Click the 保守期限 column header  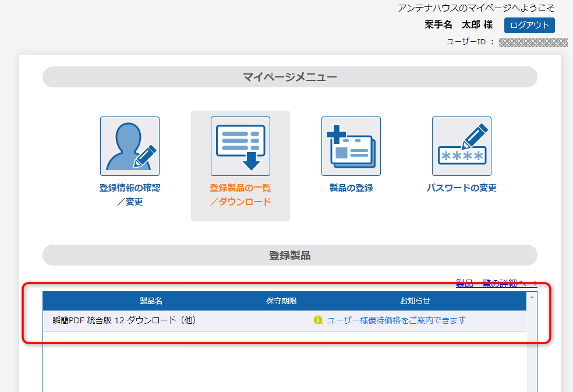[281, 301]
